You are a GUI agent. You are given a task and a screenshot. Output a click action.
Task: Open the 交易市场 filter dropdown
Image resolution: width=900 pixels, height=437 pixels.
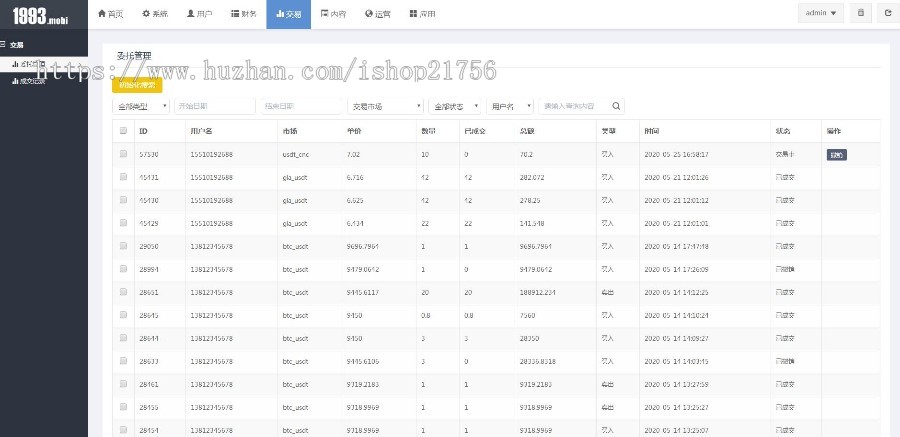click(385, 106)
